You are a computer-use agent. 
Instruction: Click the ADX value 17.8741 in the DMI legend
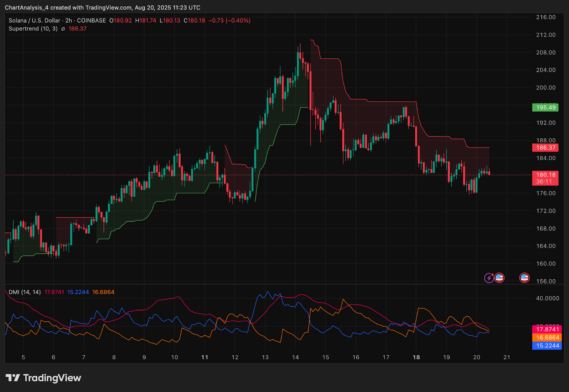tap(54, 292)
